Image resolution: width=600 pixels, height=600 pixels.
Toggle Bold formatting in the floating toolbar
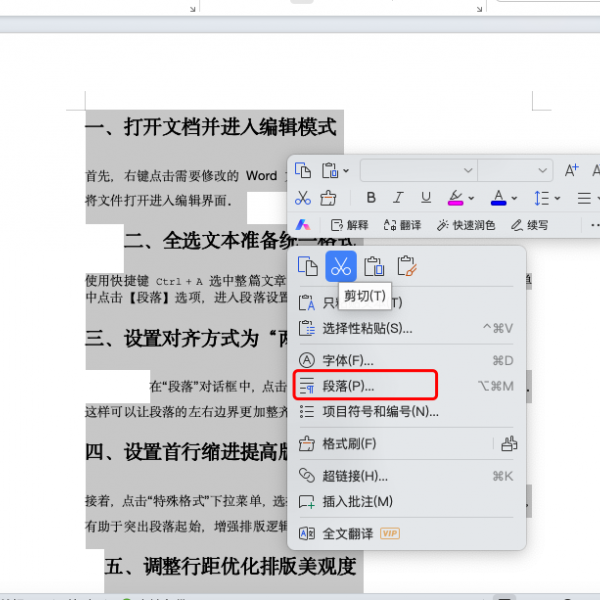pos(371,198)
